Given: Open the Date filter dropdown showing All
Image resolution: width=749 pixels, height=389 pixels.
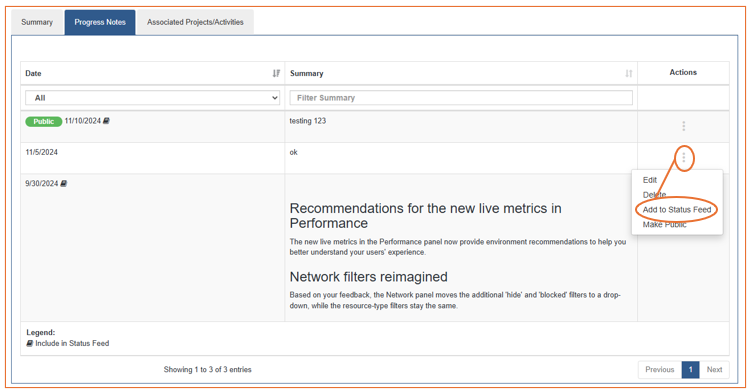Looking at the screenshot, I should (x=152, y=97).
